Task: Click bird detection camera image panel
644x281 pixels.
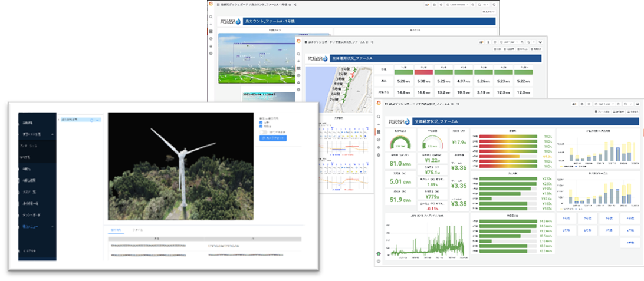Action: point(258,58)
